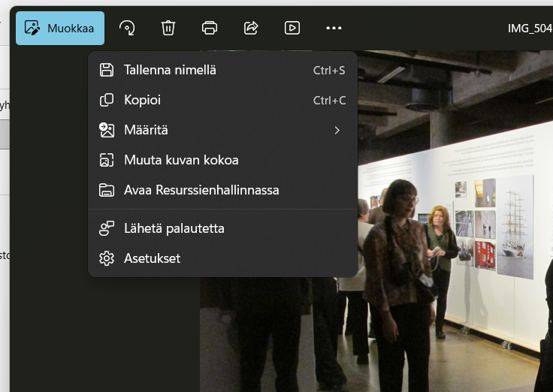This screenshot has width=553, height=392.
Task: Open Asetukset settings entry
Action: 152,258
